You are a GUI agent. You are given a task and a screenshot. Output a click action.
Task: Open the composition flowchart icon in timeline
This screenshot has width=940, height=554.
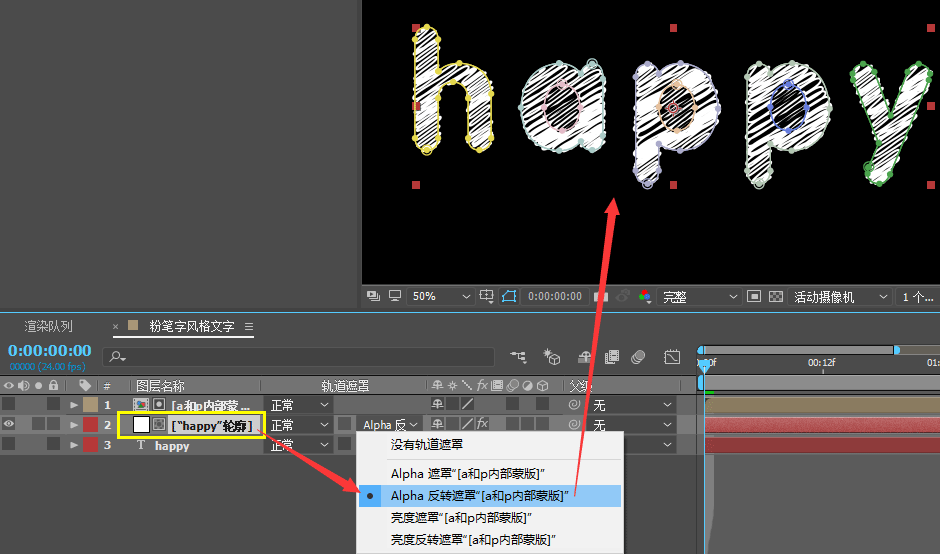(x=519, y=357)
